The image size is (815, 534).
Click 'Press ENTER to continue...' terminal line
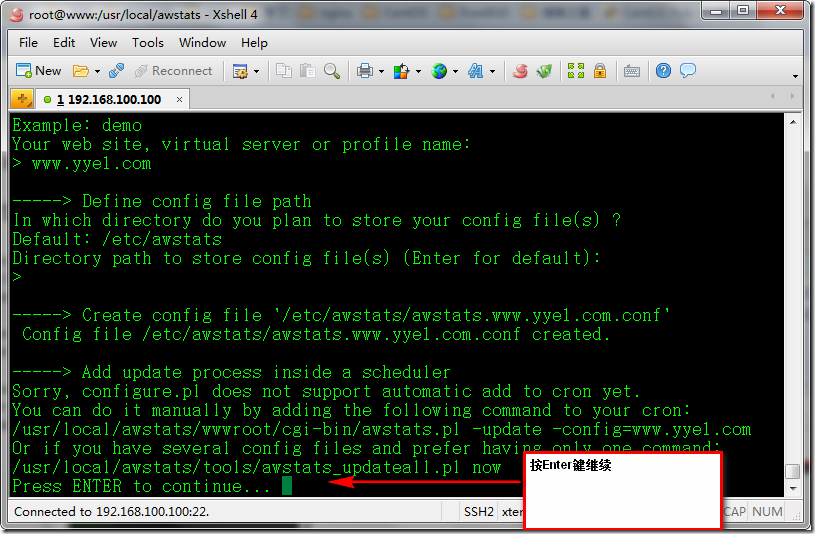[141, 486]
